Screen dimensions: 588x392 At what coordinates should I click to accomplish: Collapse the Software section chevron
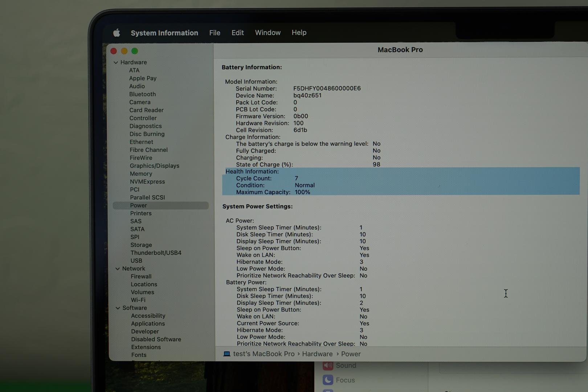click(118, 308)
